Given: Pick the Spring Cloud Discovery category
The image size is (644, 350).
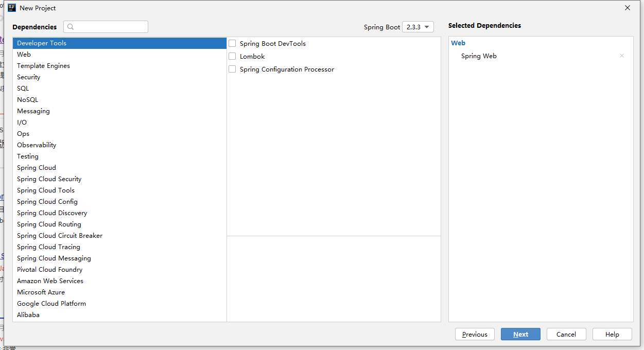Looking at the screenshot, I should pos(52,213).
